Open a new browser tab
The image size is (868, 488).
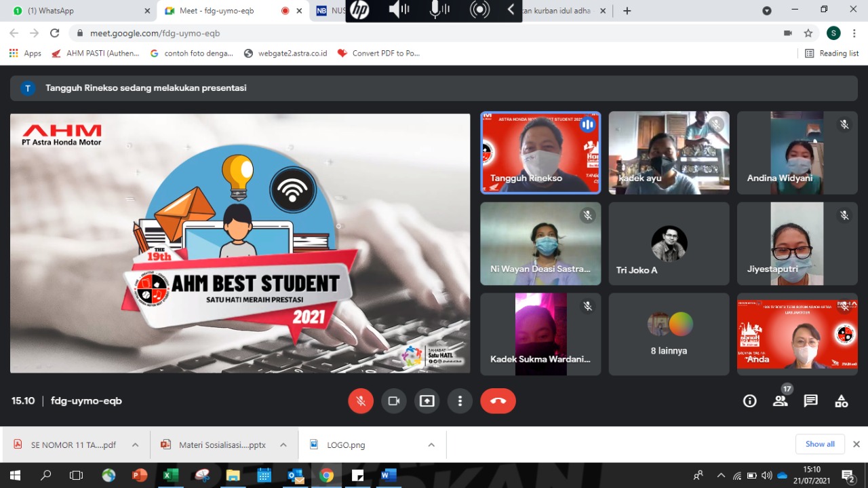point(627,11)
